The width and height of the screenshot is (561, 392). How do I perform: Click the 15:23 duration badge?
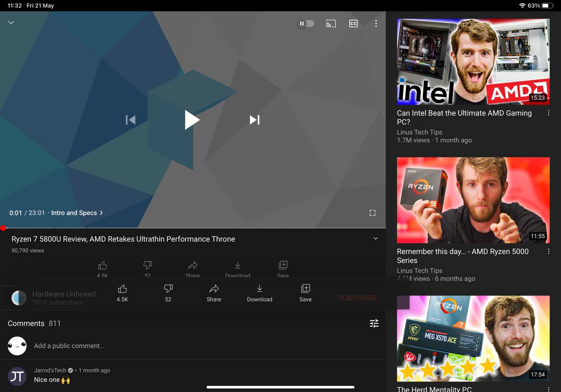(x=538, y=98)
